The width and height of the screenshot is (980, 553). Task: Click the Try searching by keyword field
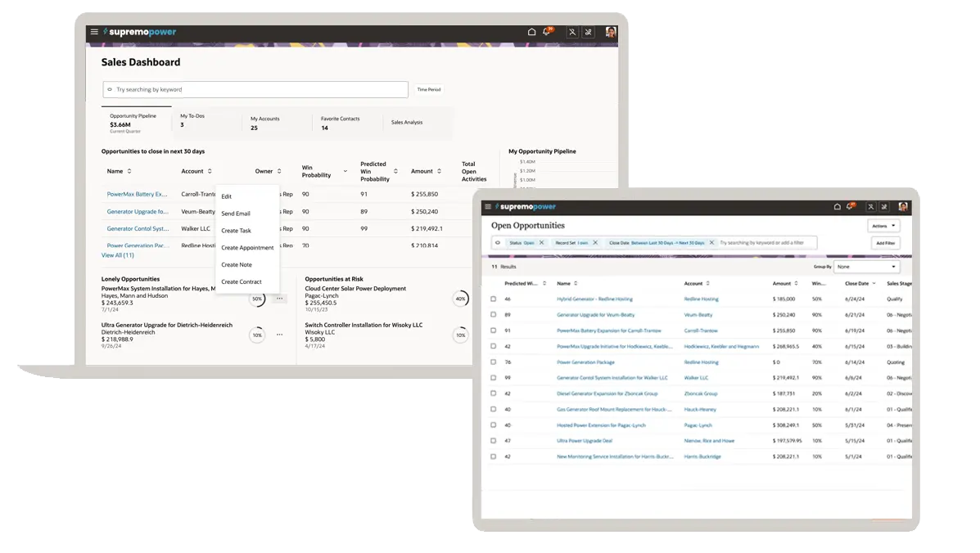pos(255,90)
